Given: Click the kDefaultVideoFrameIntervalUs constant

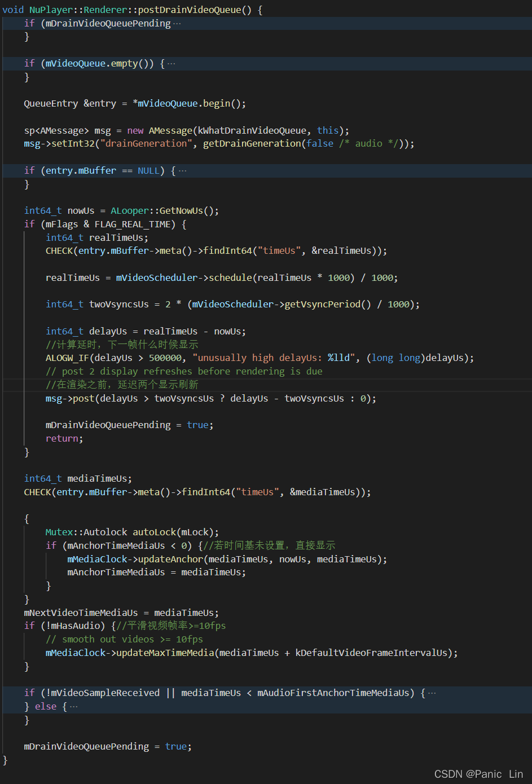Looking at the screenshot, I should 371,653.
